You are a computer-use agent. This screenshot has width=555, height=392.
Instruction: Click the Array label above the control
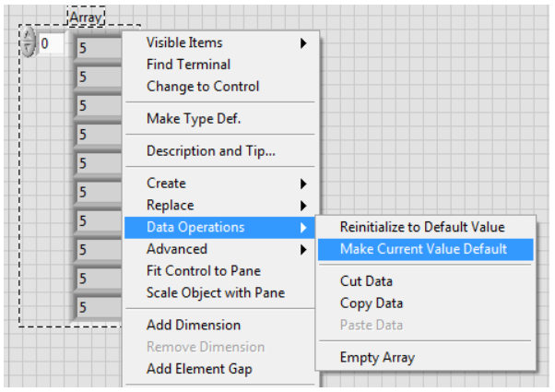[86, 17]
